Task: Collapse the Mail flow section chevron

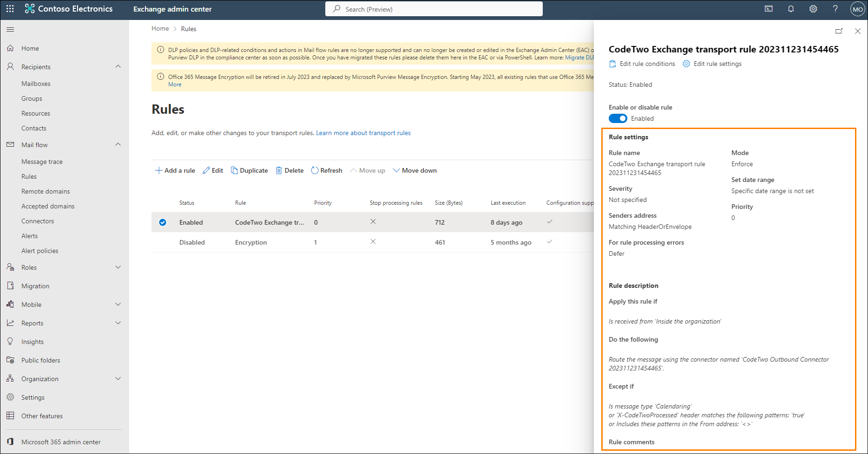Action: (x=118, y=144)
